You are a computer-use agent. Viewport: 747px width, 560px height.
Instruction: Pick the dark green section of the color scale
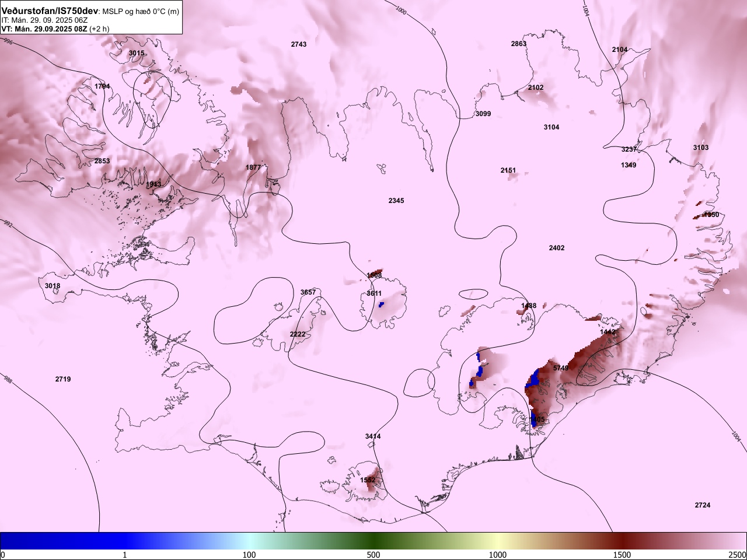373,541
